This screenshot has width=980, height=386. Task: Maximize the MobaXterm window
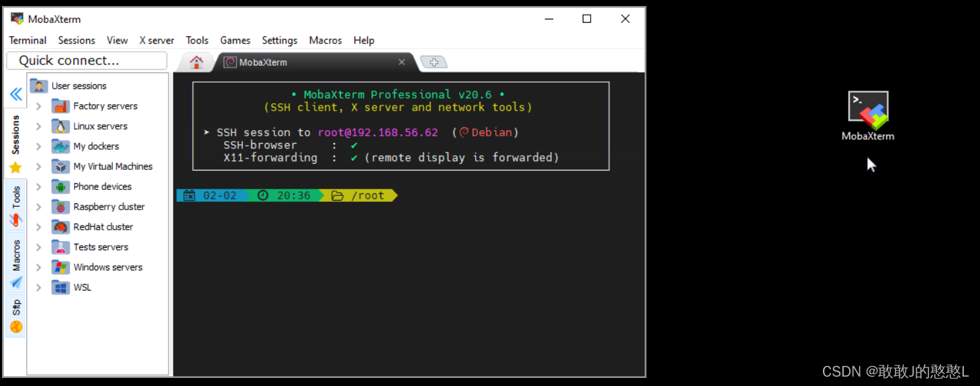587,19
